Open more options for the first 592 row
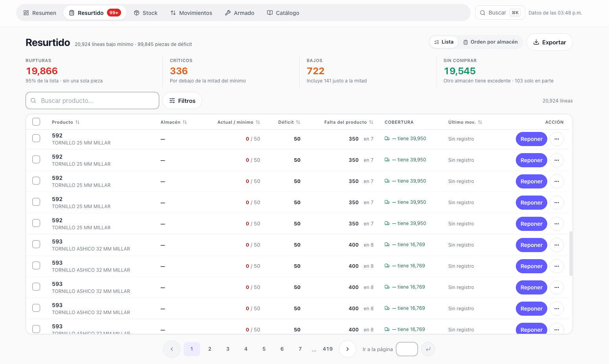Screen dimensions: 609x364 coord(557,139)
